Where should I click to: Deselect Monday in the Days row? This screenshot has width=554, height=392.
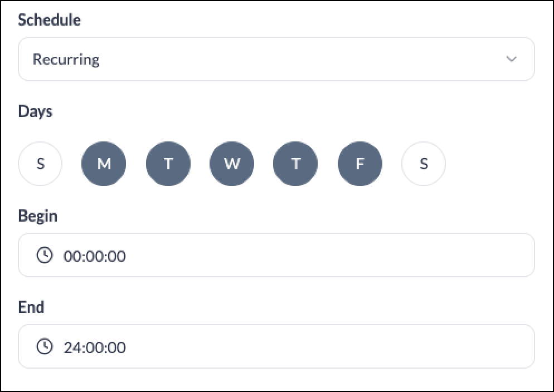point(104,164)
